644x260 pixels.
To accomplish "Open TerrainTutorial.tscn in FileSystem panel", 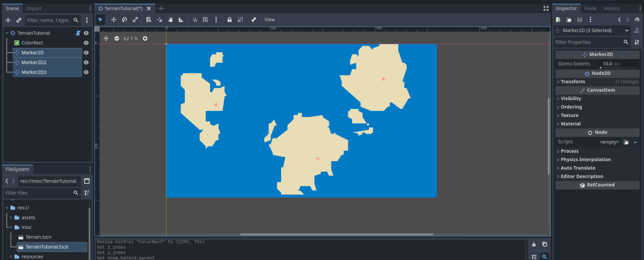I will [47, 247].
